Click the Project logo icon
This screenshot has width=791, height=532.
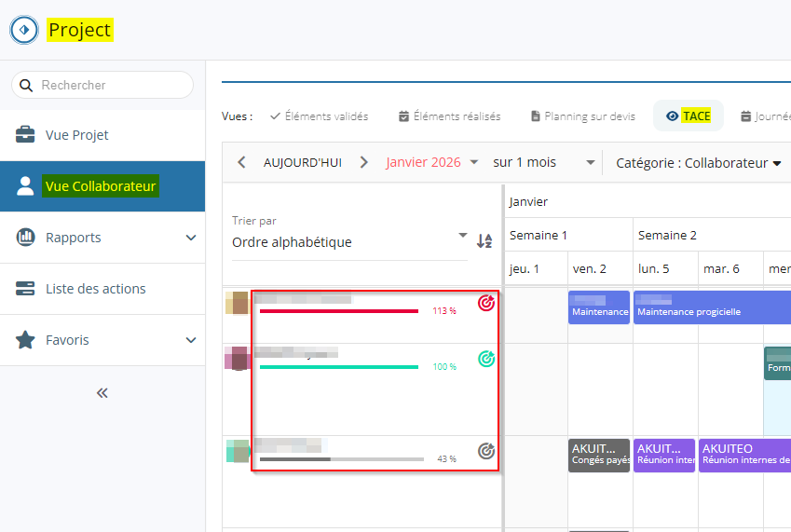click(24, 30)
